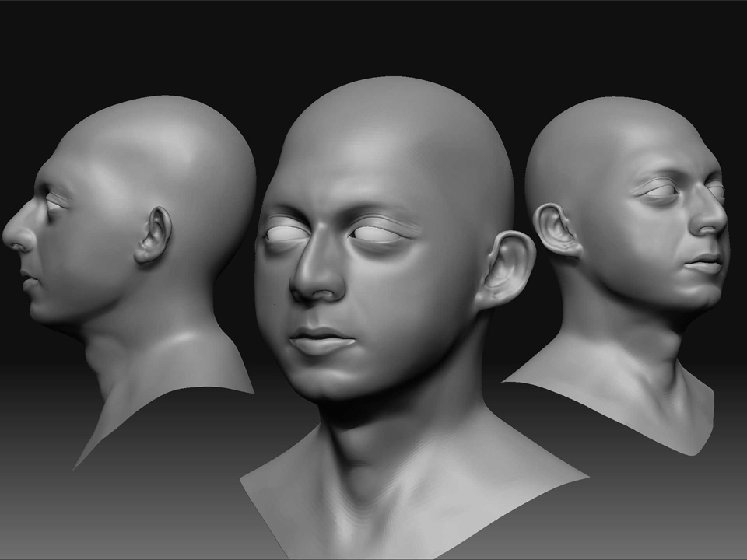Click the ear of the left profile head
Viewport: 747px width, 560px height.
point(153,235)
